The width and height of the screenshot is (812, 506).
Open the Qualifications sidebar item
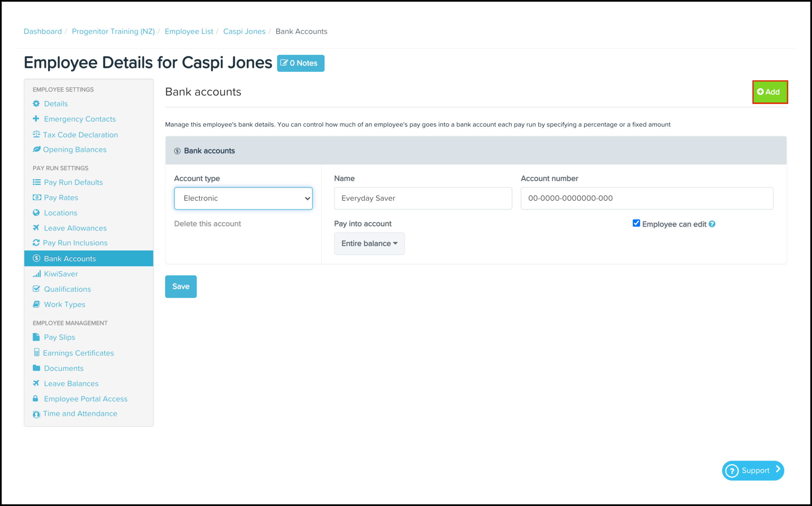[x=67, y=289]
